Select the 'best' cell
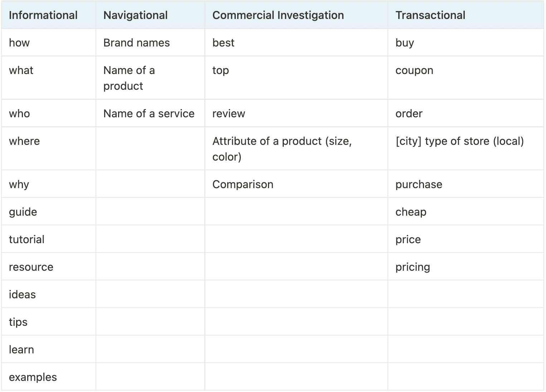The height and width of the screenshot is (392, 546). point(296,43)
